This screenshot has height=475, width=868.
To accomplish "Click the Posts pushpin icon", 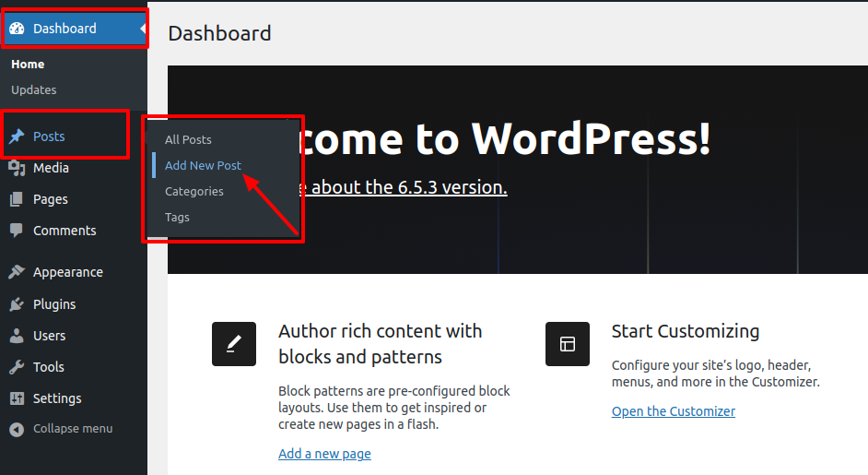I will pos(17,137).
